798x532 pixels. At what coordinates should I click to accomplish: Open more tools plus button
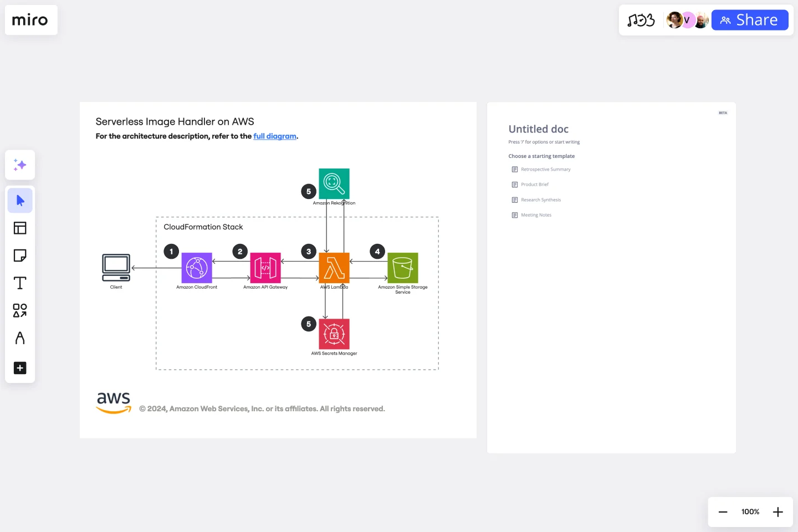(x=20, y=368)
